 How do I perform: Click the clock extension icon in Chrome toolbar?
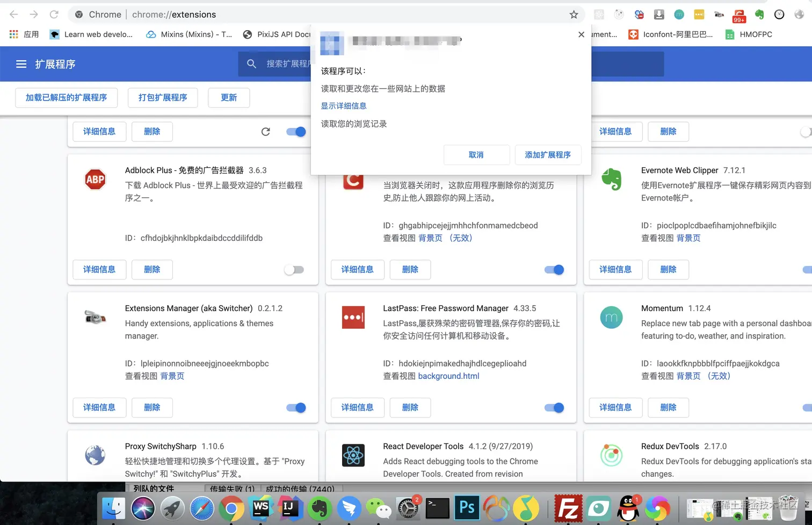click(x=779, y=15)
